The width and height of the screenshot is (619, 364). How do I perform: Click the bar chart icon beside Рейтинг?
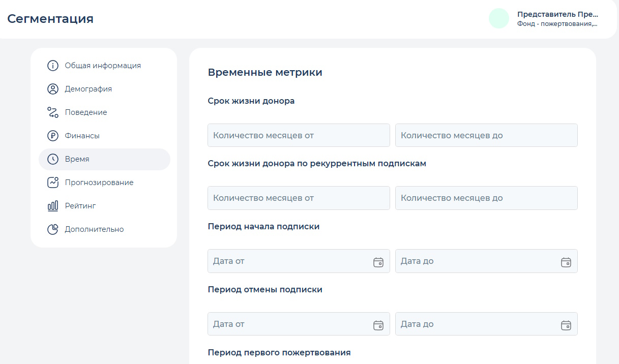pyautogui.click(x=53, y=205)
